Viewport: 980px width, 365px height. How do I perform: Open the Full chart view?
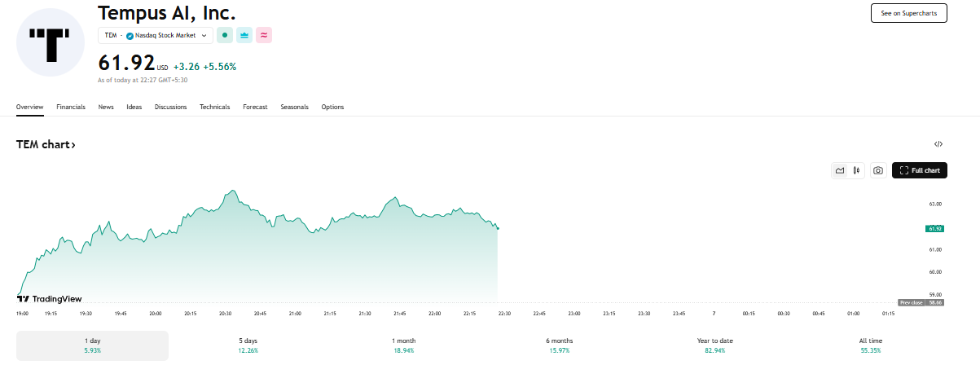coord(920,170)
